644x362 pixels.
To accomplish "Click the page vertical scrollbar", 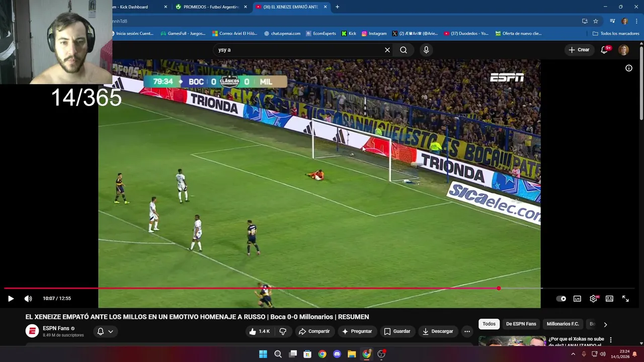I will (x=641, y=83).
